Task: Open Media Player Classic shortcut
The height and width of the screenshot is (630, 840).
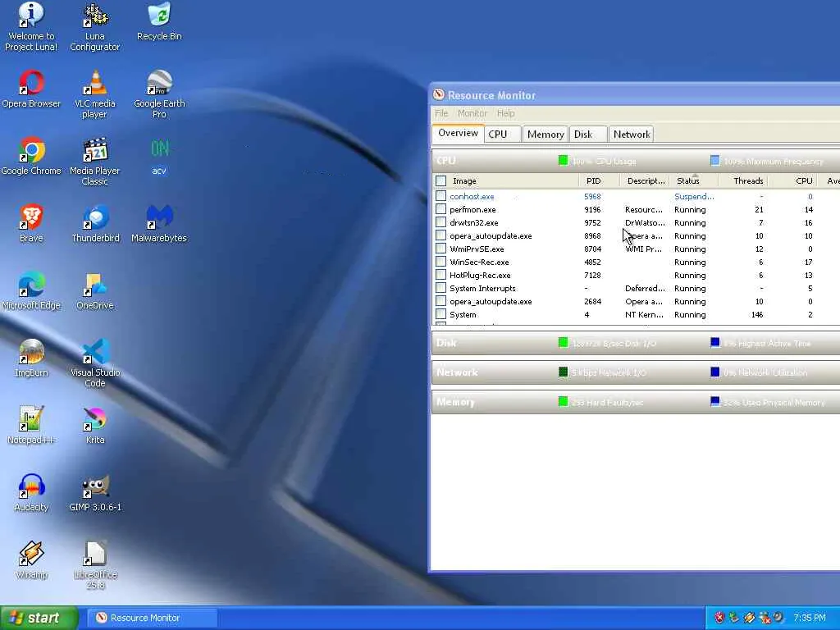Action: pos(95,162)
